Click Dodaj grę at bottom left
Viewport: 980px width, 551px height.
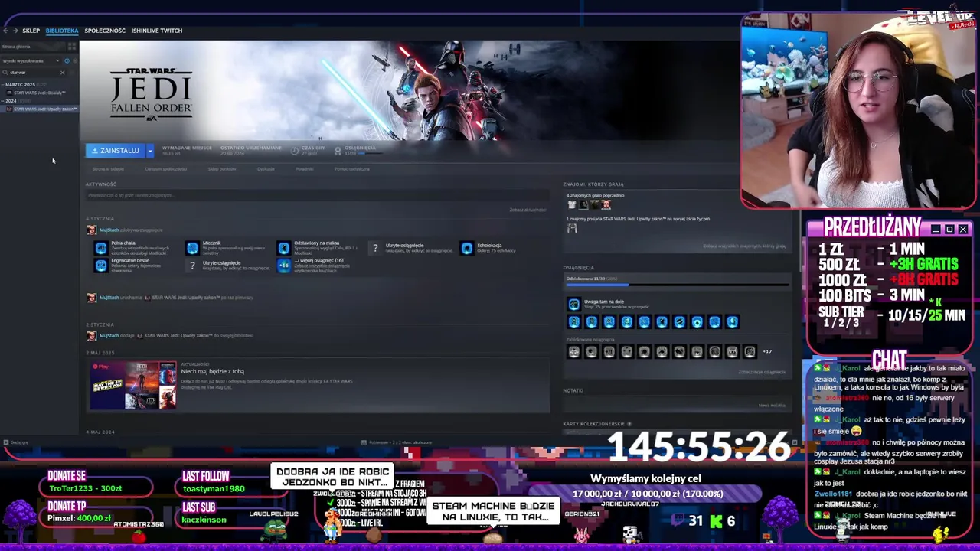pyautogui.click(x=16, y=442)
